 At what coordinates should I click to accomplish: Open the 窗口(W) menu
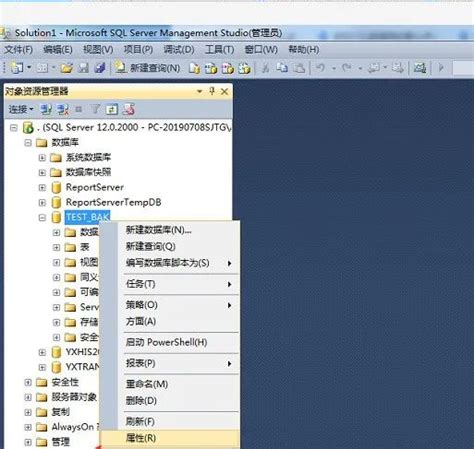pos(261,50)
